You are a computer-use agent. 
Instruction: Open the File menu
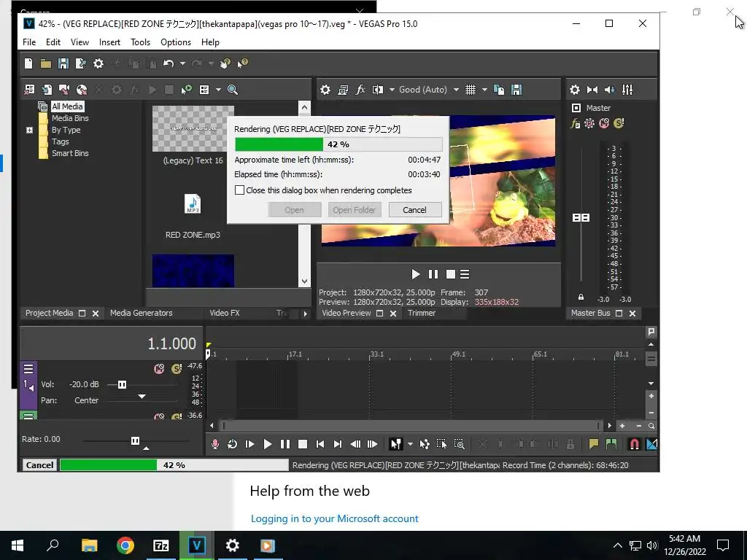click(x=29, y=42)
